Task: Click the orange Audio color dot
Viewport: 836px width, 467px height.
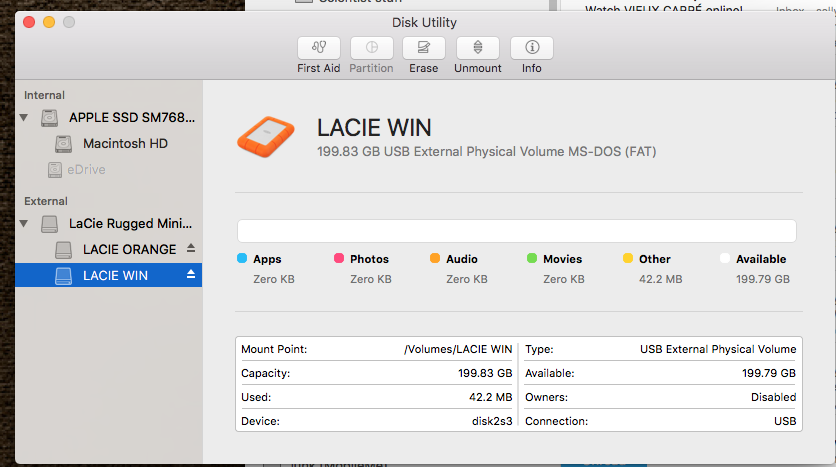Action: point(435,259)
